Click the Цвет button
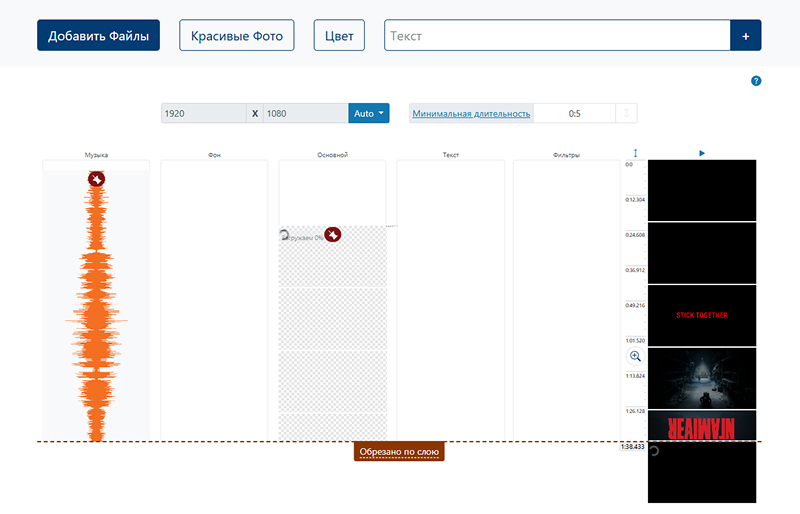This screenshot has height=514, width=800. pos(339,36)
